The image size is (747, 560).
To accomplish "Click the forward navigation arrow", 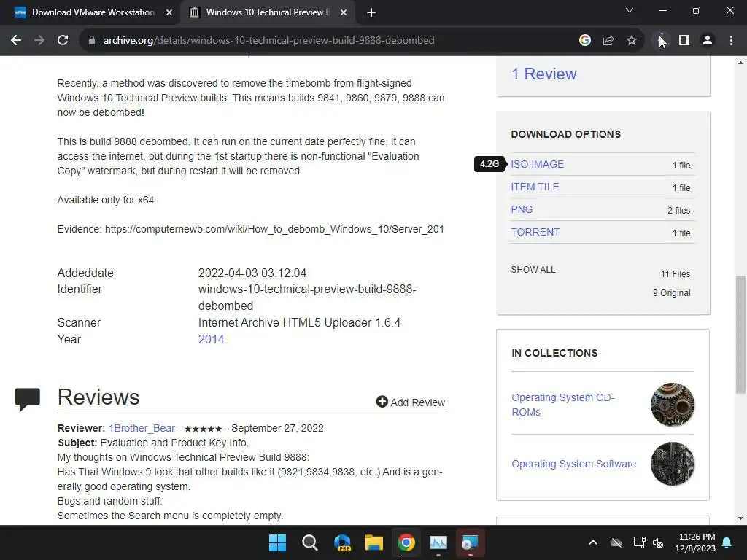I will point(39,41).
